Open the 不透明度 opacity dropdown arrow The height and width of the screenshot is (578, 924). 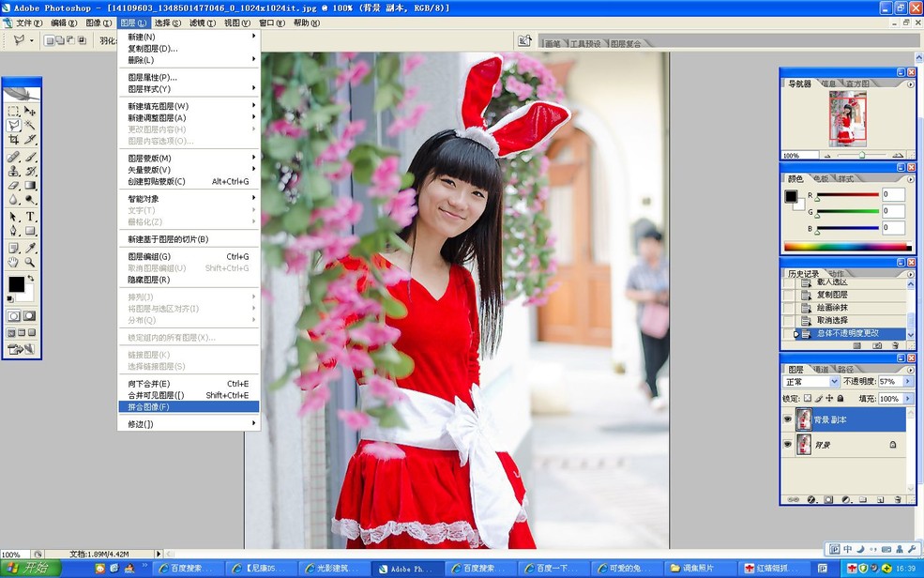tap(907, 382)
